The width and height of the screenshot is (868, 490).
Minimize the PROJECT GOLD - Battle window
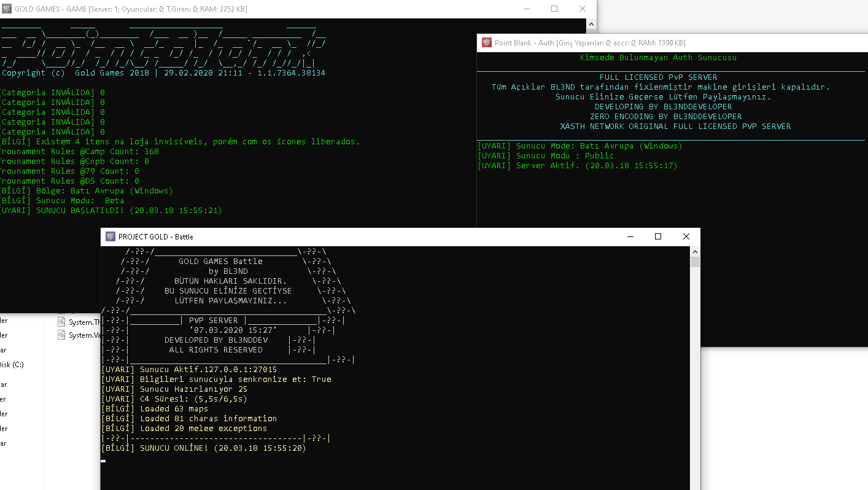[x=630, y=236]
